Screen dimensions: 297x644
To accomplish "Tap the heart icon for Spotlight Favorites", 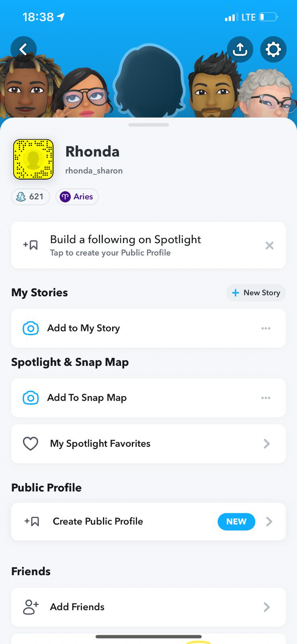I will pyautogui.click(x=31, y=444).
